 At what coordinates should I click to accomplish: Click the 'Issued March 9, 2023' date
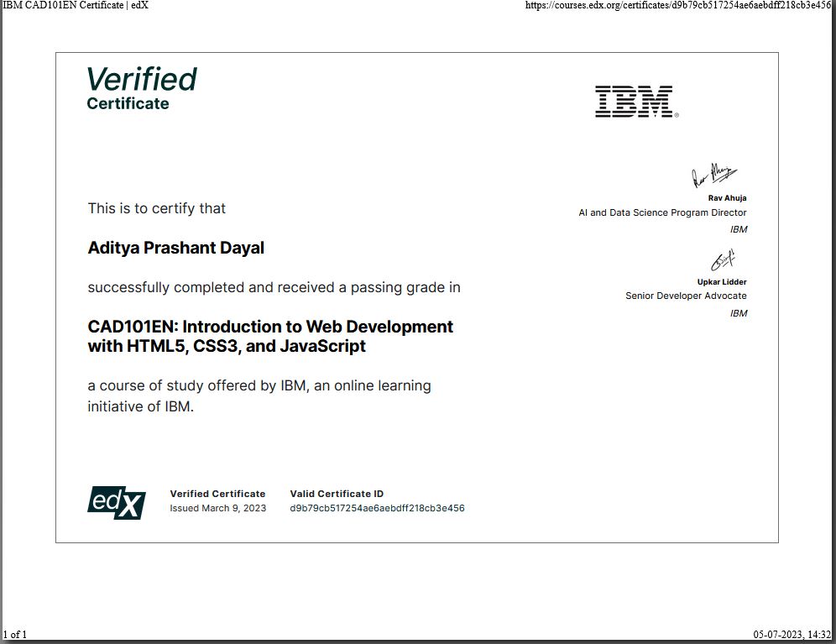[x=218, y=508]
